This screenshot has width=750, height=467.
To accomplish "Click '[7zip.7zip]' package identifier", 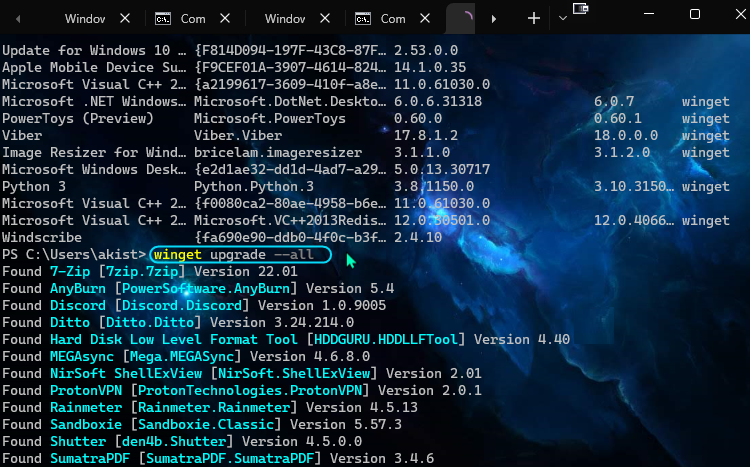I will point(142,272).
